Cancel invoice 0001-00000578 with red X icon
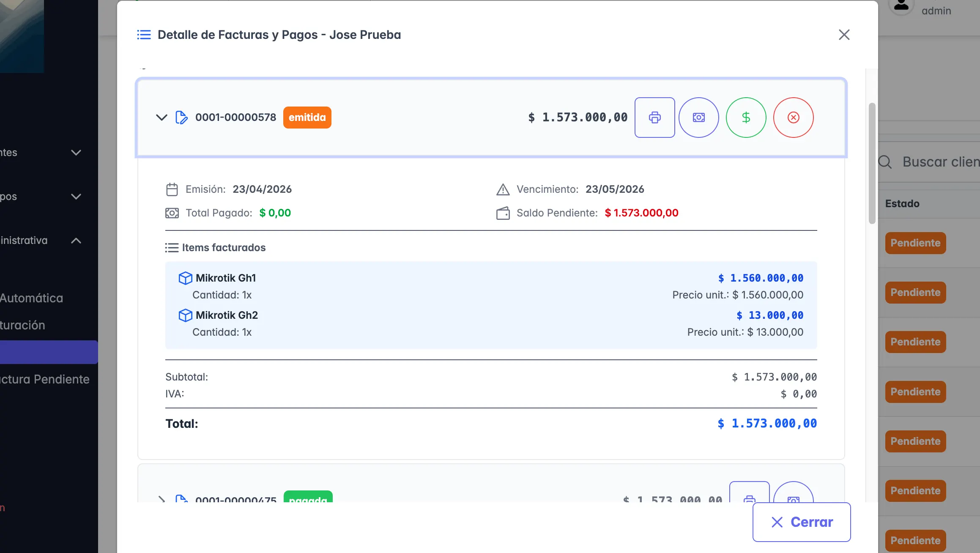 click(x=793, y=118)
